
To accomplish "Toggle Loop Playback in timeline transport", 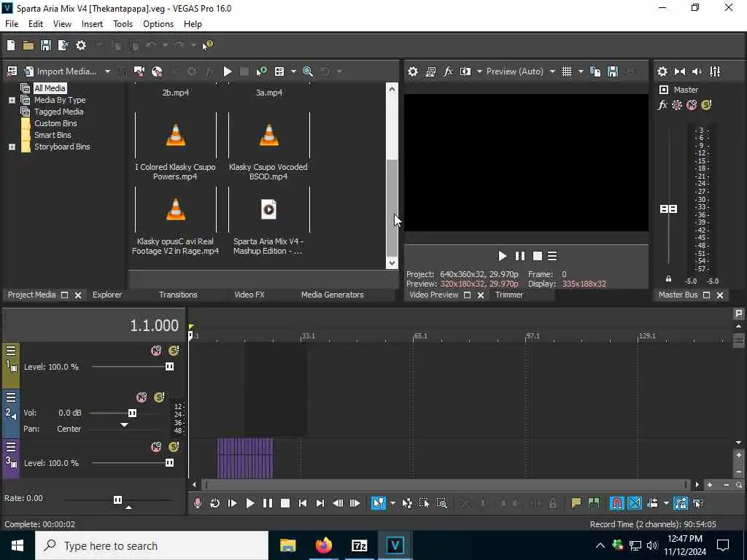I will pos(215,503).
